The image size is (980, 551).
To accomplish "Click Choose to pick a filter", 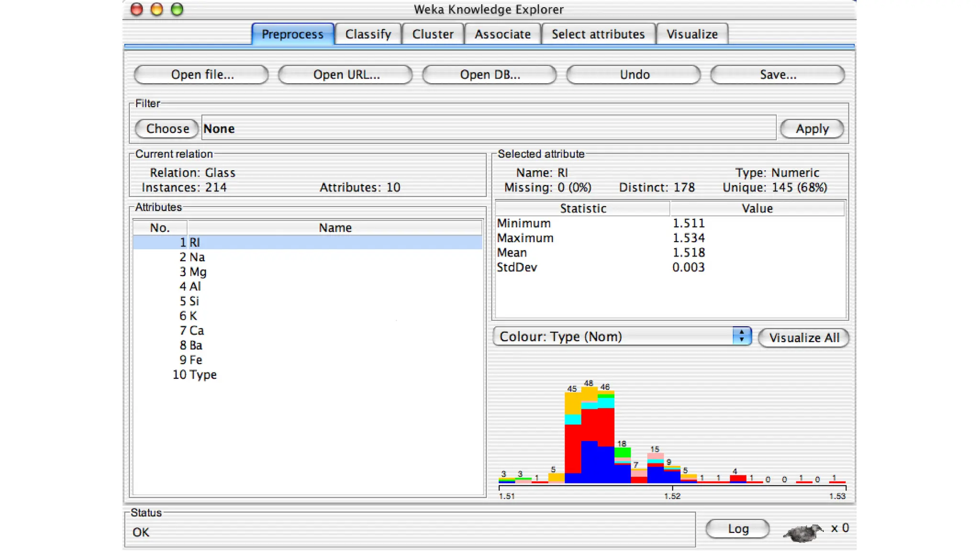I will pos(167,129).
